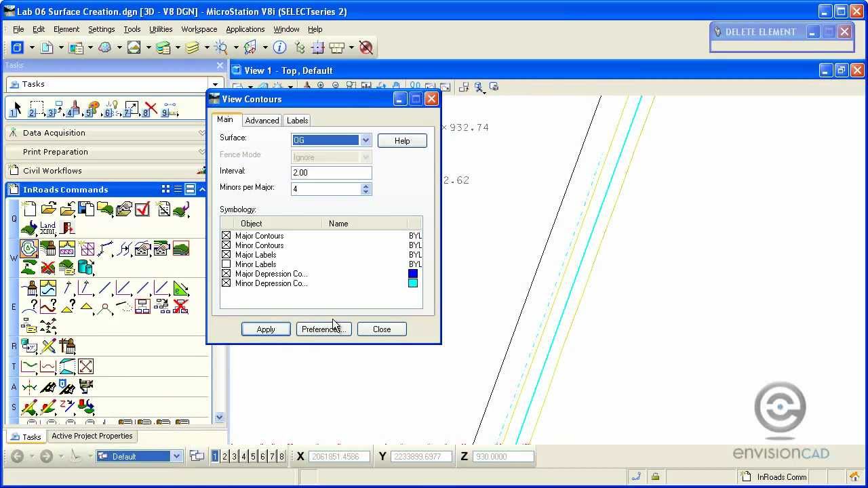Expand the Print Preparation task group
This screenshot has width=868, height=488.
coord(106,152)
